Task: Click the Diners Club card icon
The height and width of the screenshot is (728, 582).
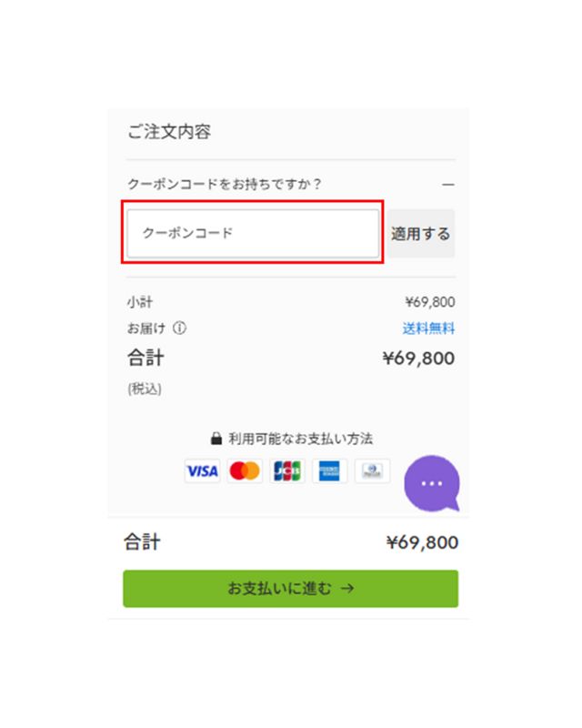Action: point(372,470)
